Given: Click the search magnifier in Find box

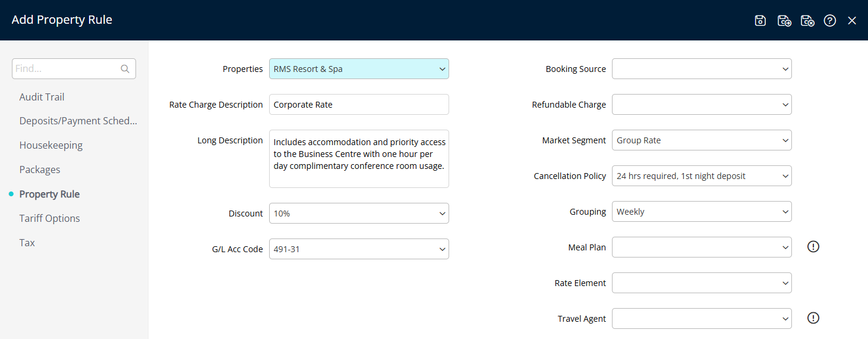Looking at the screenshot, I should [x=125, y=68].
